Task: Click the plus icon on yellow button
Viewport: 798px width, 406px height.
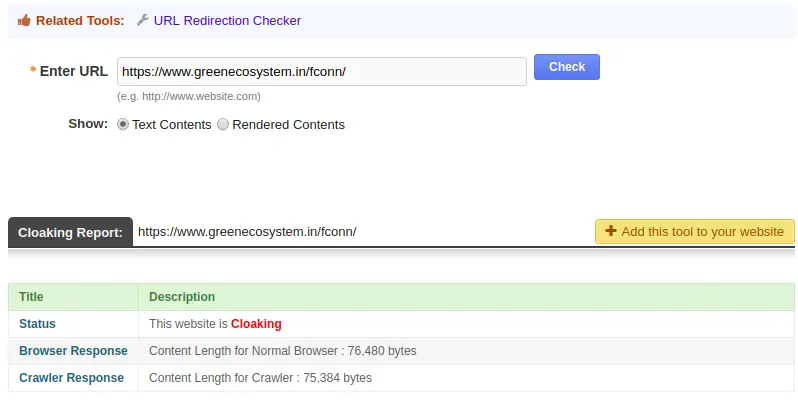Action: (x=611, y=231)
